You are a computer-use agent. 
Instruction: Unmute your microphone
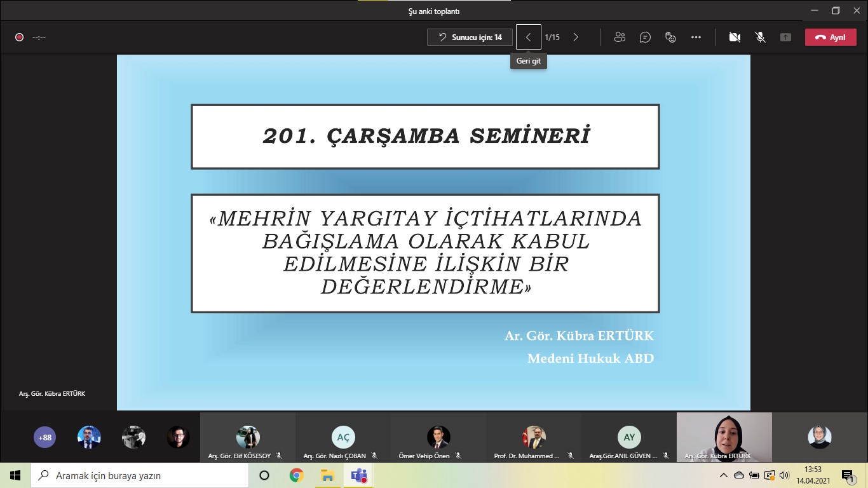(760, 37)
